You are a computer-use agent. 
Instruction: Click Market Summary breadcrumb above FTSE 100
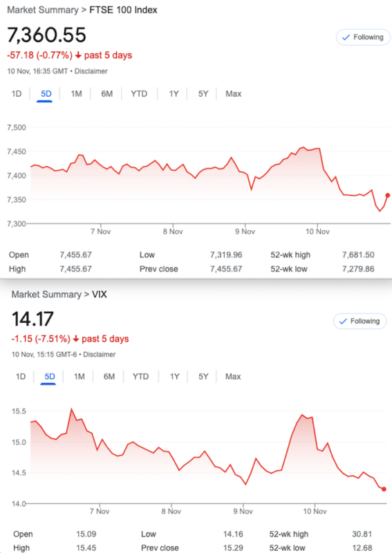click(43, 10)
